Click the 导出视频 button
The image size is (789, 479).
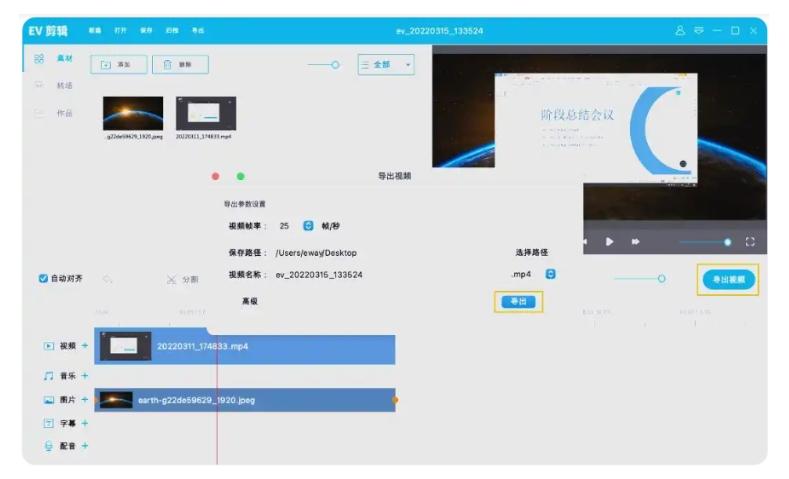[727, 280]
